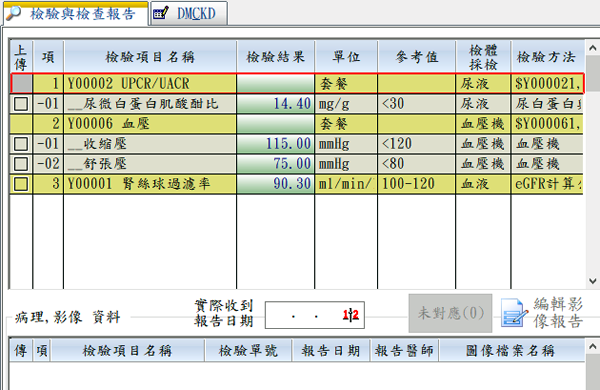600x390 pixels.
Task: Click the 檢驗結果 column header
Action: (x=276, y=57)
